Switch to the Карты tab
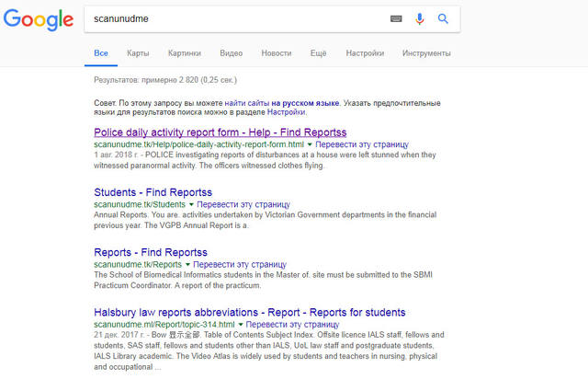Screen dimensions: 588x379 pyautogui.click(x=138, y=53)
